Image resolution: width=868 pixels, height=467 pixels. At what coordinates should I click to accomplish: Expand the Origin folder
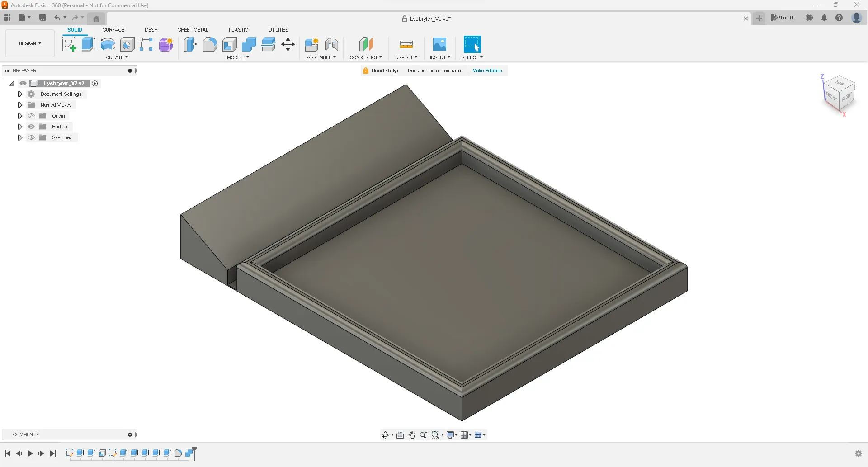click(x=20, y=116)
